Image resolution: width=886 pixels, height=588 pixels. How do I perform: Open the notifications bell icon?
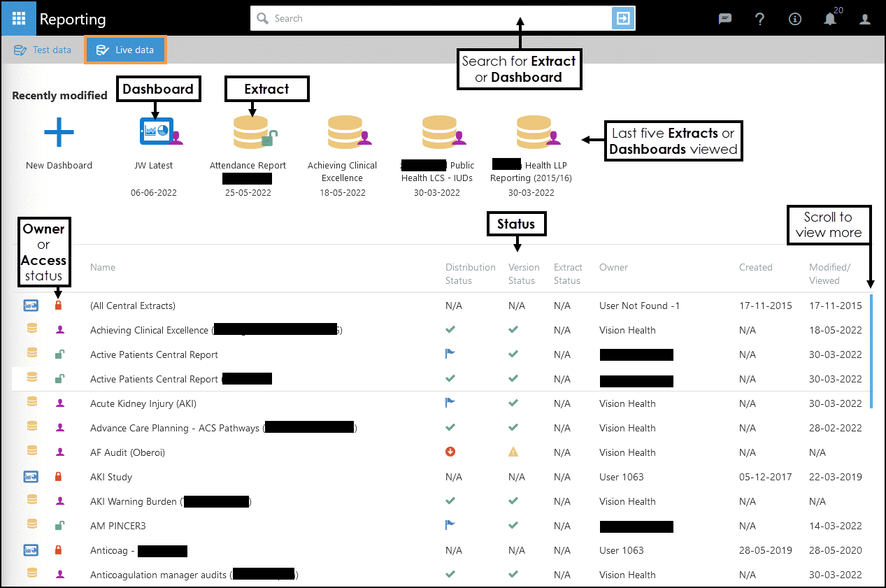(830, 19)
